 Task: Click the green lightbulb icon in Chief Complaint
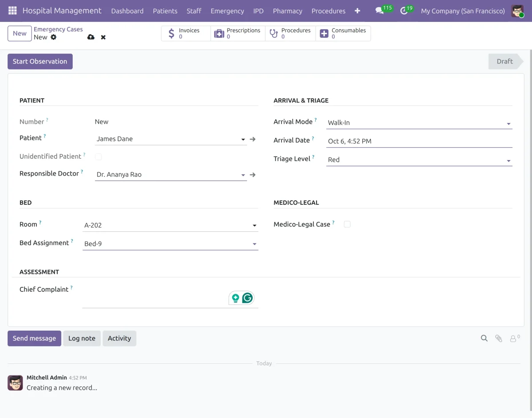coord(235,298)
